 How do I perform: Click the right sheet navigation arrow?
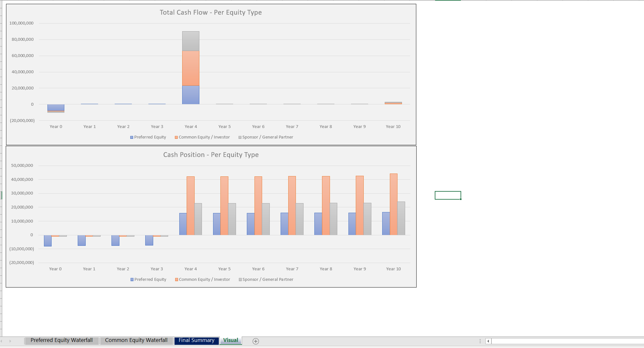point(10,341)
